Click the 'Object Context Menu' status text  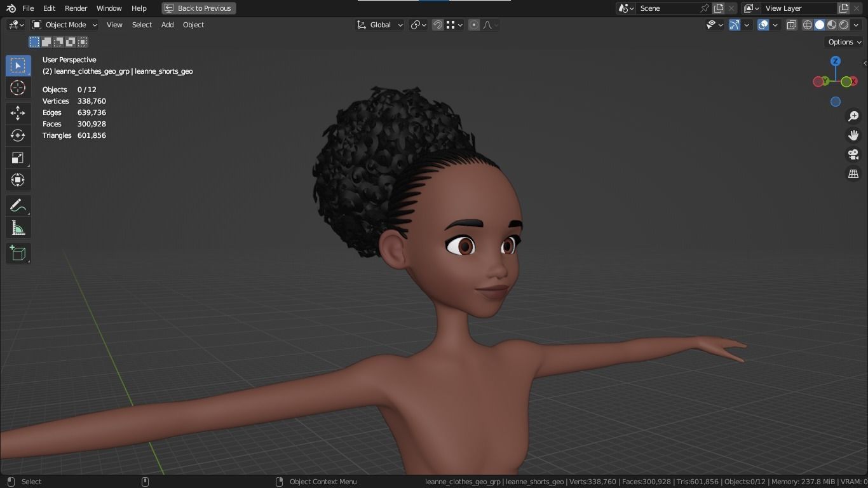[x=323, y=482]
